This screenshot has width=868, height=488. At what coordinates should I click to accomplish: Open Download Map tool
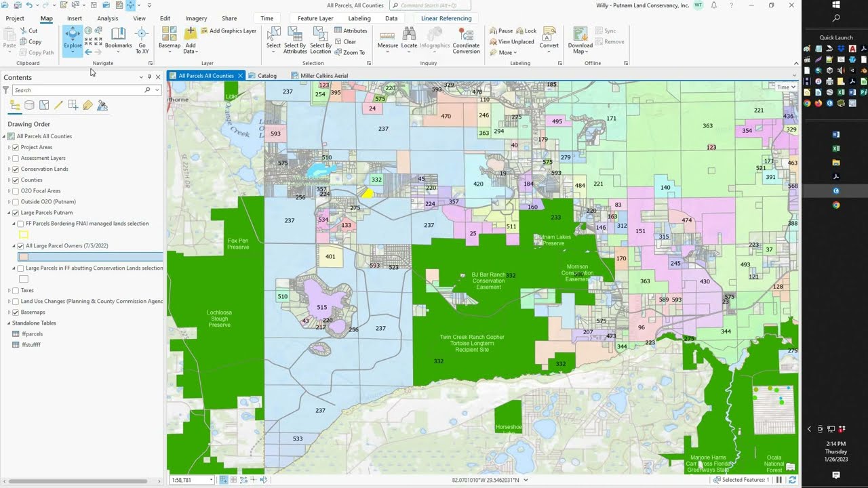(580, 41)
